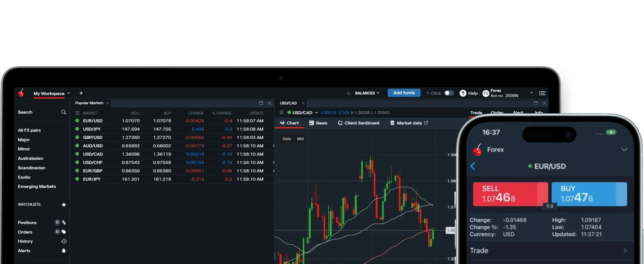Open USD/CAD panel hamburger menu icon
The width and height of the screenshot is (644, 264).
(x=282, y=113)
